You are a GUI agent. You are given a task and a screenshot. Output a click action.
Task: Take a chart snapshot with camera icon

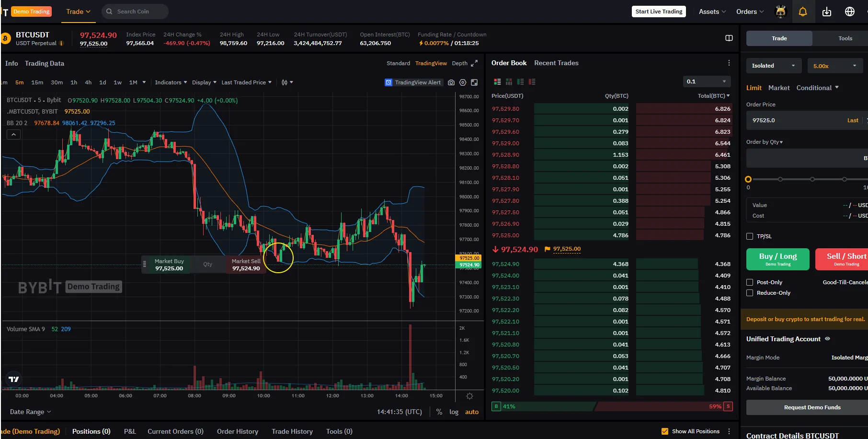(451, 82)
